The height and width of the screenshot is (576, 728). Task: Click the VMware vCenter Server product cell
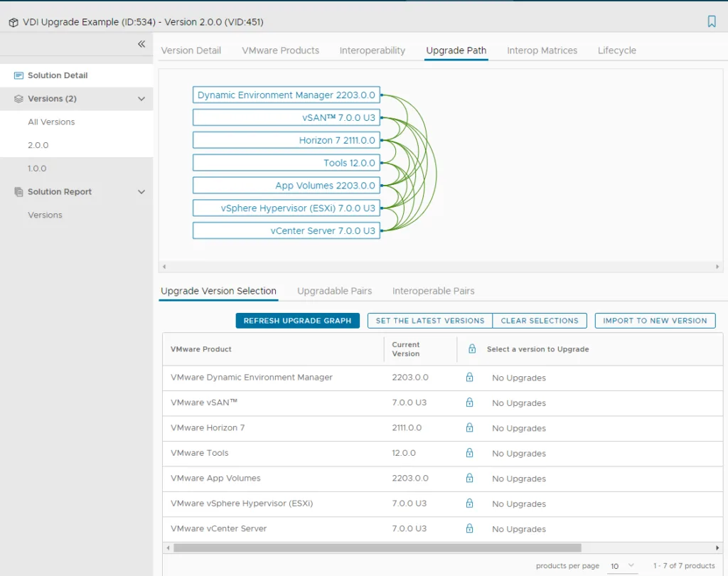[219, 528]
